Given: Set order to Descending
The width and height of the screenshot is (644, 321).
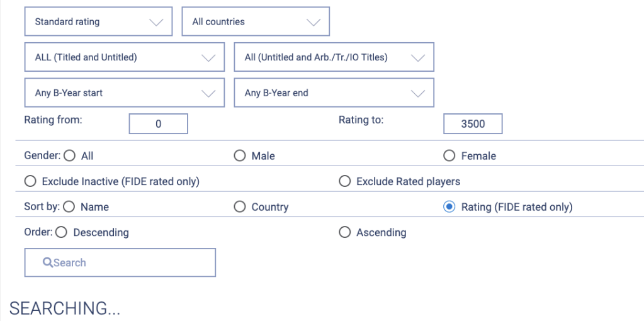Looking at the screenshot, I should click(61, 232).
